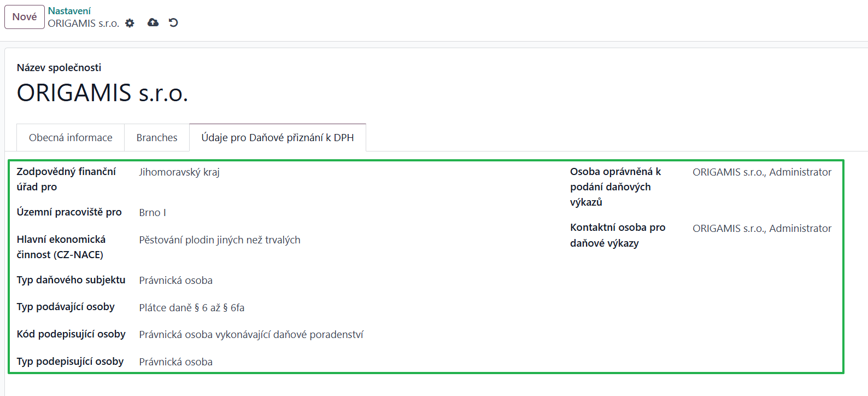Image resolution: width=868 pixels, height=396 pixels.
Task: Open the Branches tab
Action: tap(157, 138)
